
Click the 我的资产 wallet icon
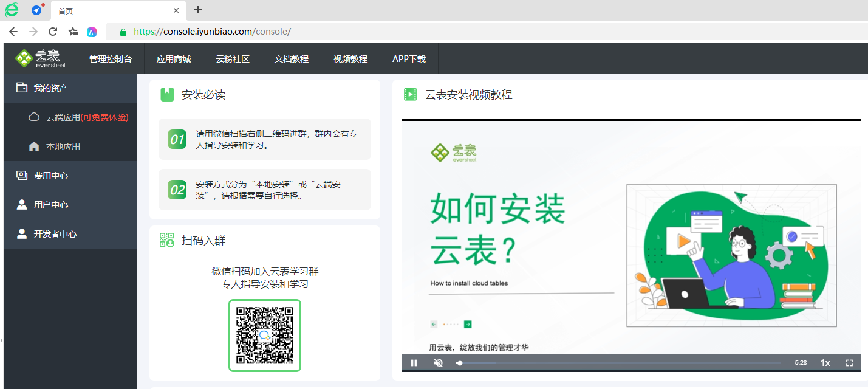(x=22, y=88)
